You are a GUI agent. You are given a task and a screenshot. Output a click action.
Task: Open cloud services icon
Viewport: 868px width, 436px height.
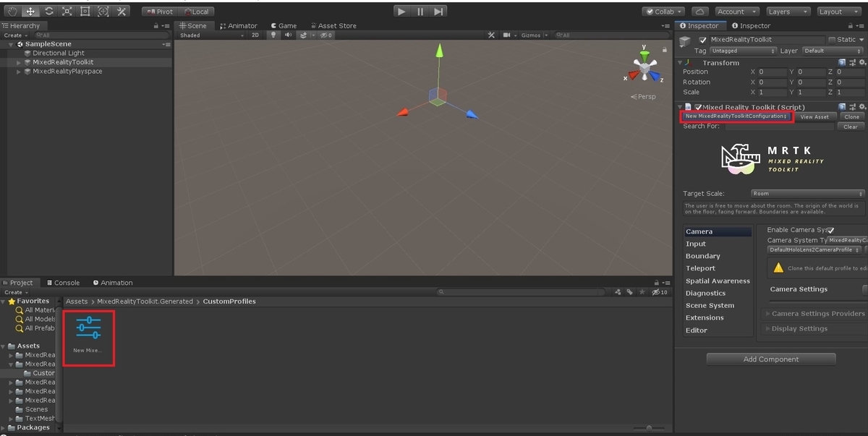point(699,12)
